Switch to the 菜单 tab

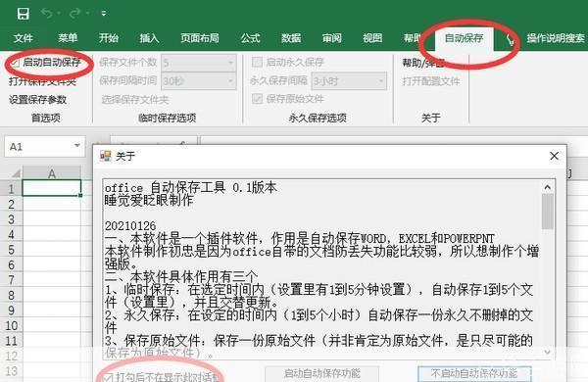[68, 38]
